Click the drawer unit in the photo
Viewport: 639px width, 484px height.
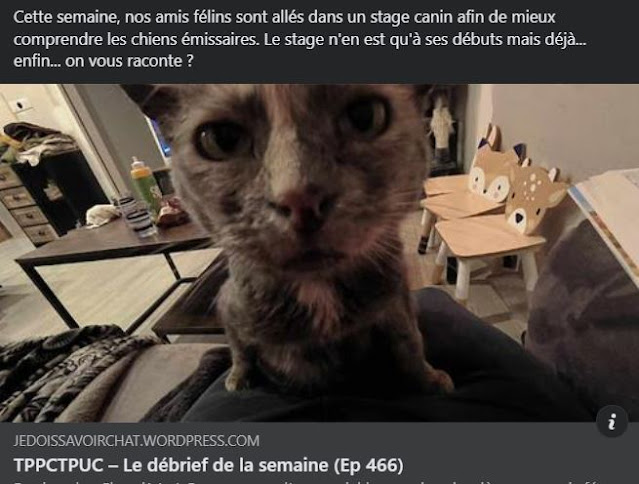29,206
